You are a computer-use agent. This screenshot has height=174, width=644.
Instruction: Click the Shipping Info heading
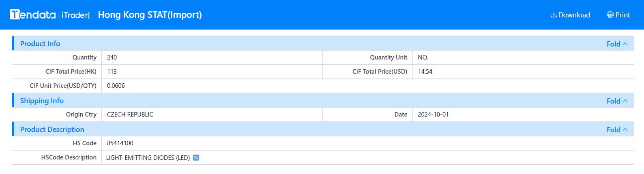click(x=42, y=100)
